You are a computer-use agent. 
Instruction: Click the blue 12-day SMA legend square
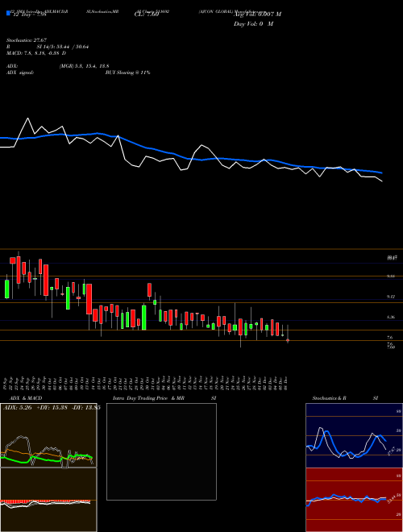(x=9, y=14)
